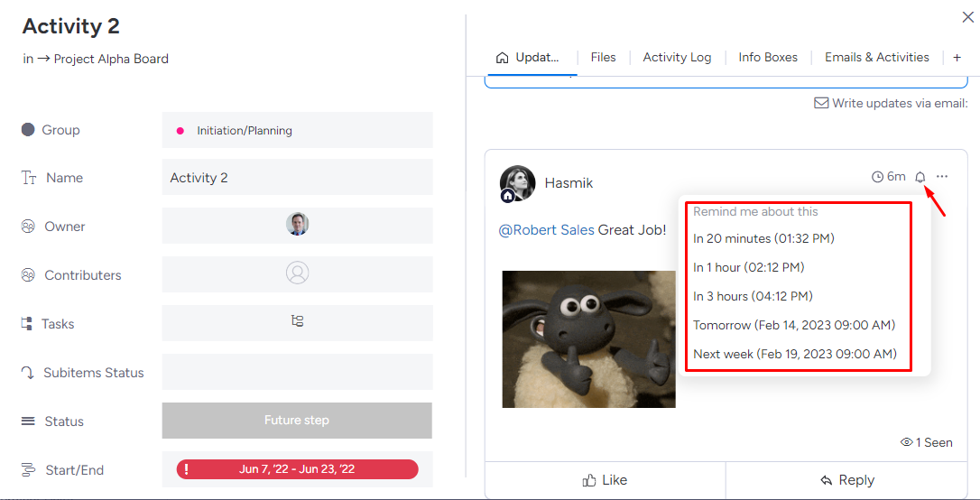Screen dimensions: 980x500
Task: Click the overdue exclamation icon on timeline
Action: tap(186, 469)
